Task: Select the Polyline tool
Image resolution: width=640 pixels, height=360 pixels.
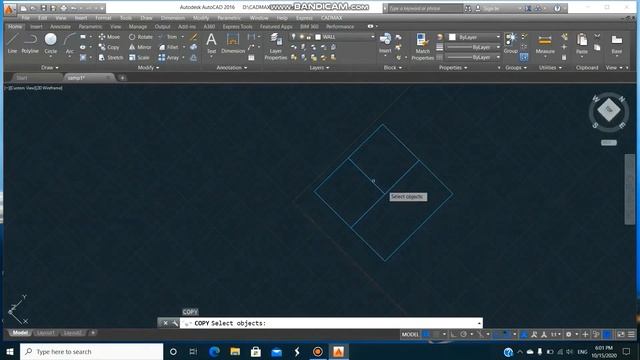Action: [30, 43]
